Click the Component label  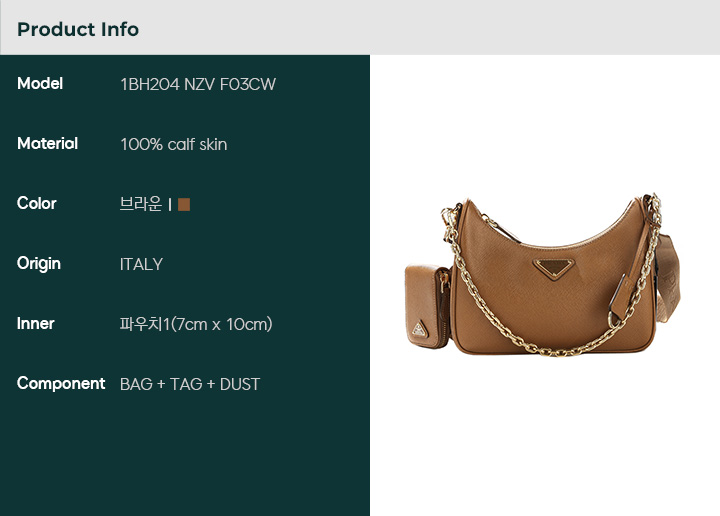coord(61,384)
